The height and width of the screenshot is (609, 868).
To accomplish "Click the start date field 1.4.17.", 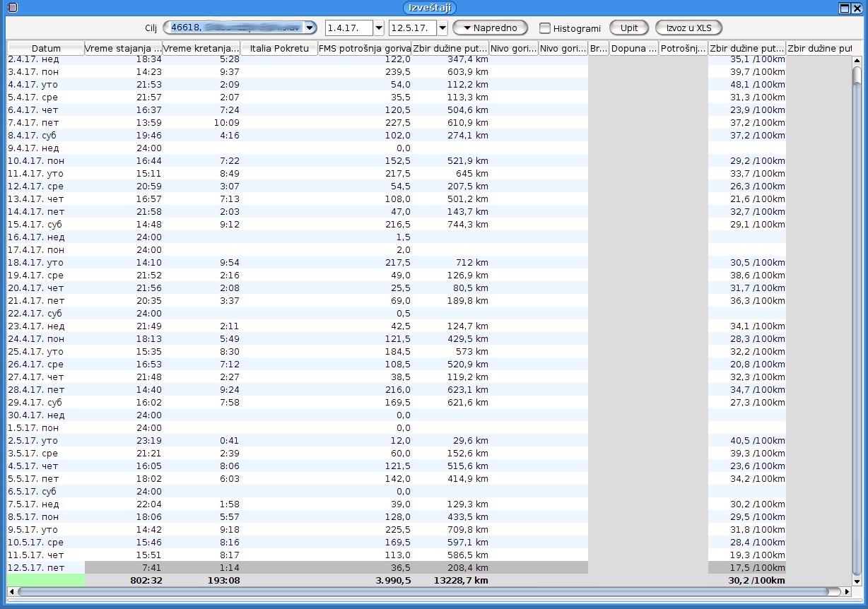I will pos(348,28).
